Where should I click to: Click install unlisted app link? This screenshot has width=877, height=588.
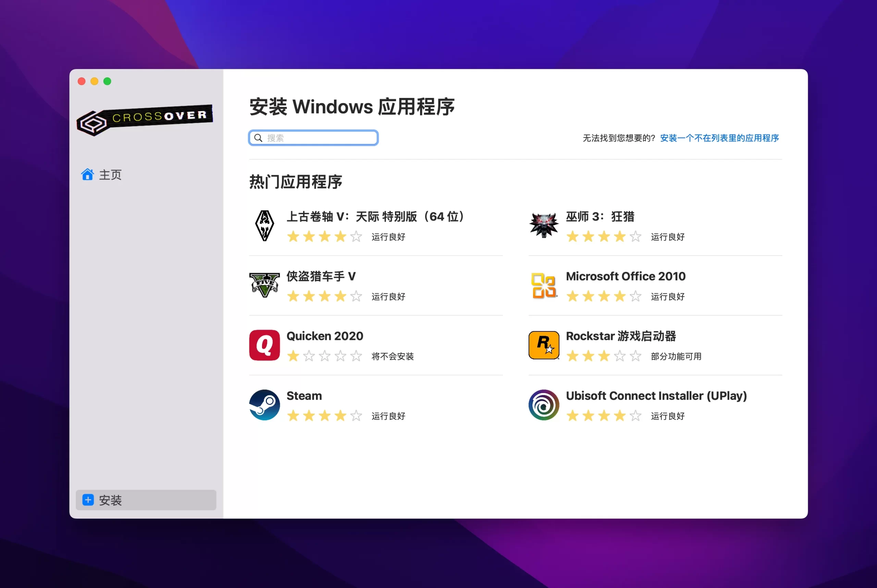[720, 138]
